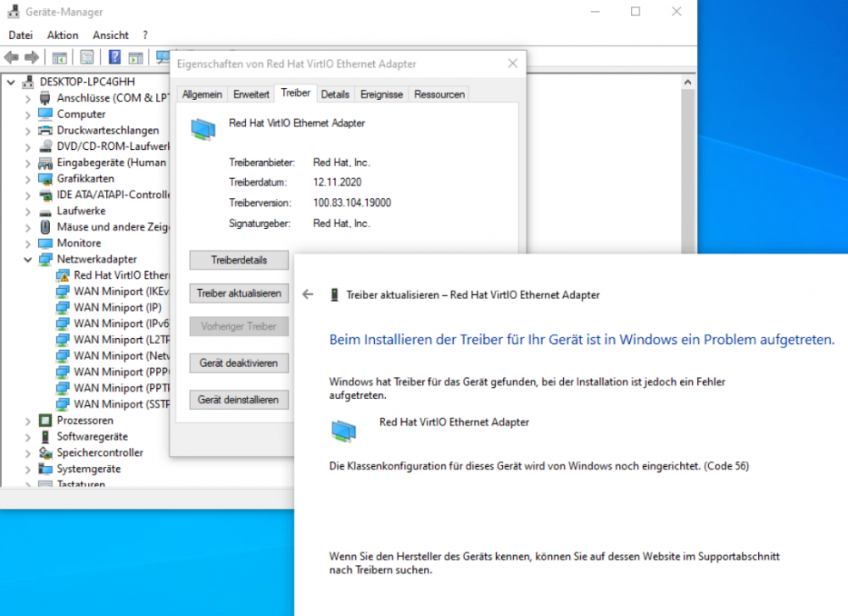Click the action pane toolbar icon
The height and width of the screenshot is (616, 848).
(136, 58)
